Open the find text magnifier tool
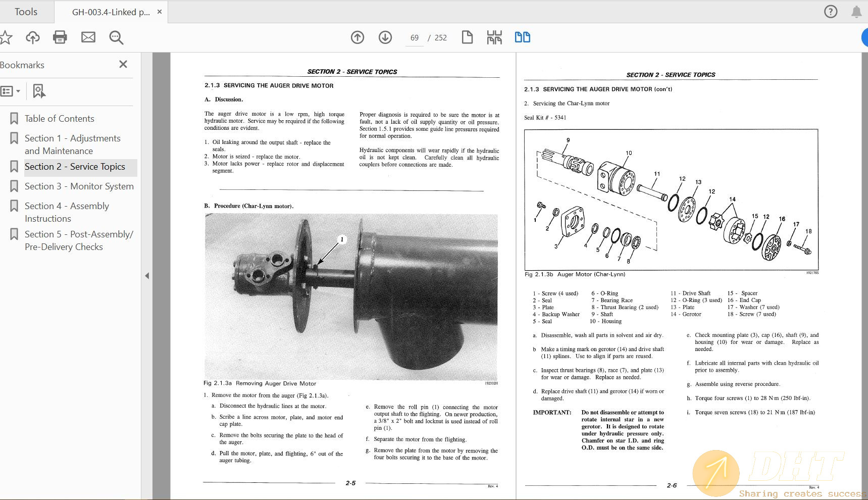The width and height of the screenshot is (868, 500). (x=116, y=37)
